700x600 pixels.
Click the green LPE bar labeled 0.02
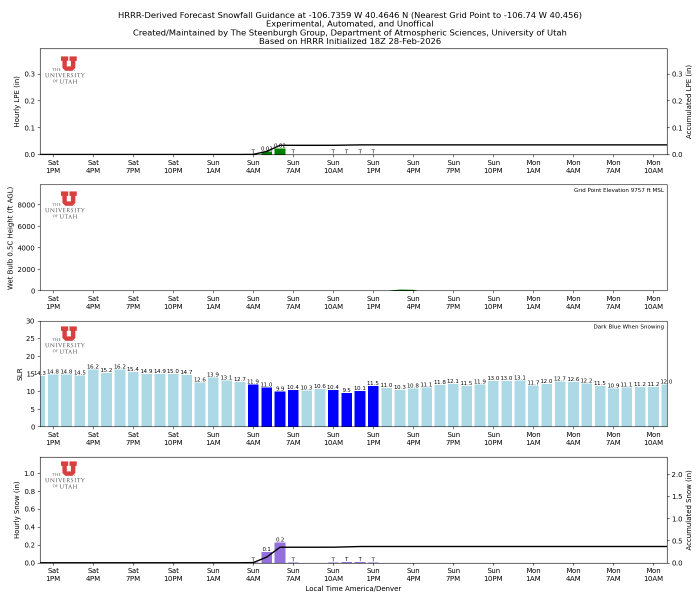pyautogui.click(x=280, y=150)
